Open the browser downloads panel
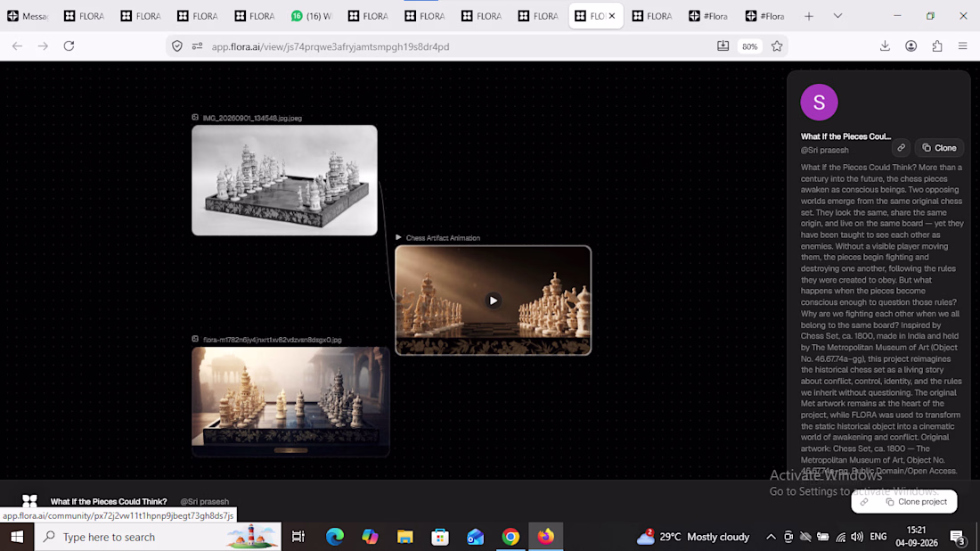The height and width of the screenshot is (551, 980). tap(885, 46)
